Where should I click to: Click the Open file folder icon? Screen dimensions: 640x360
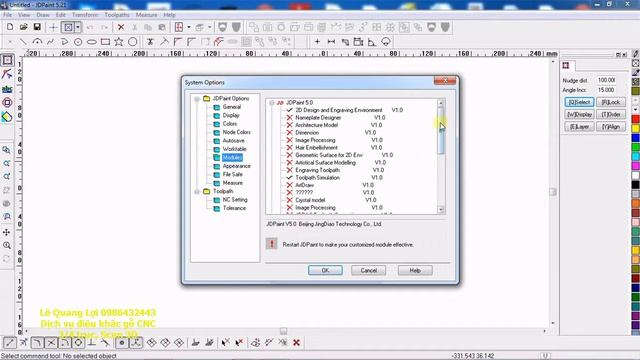24,27
